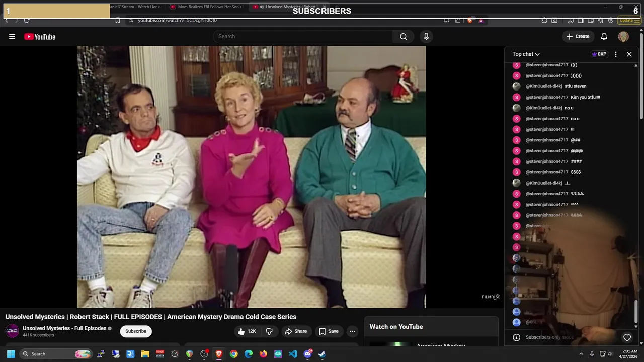Save the video to a playlist

(329, 331)
